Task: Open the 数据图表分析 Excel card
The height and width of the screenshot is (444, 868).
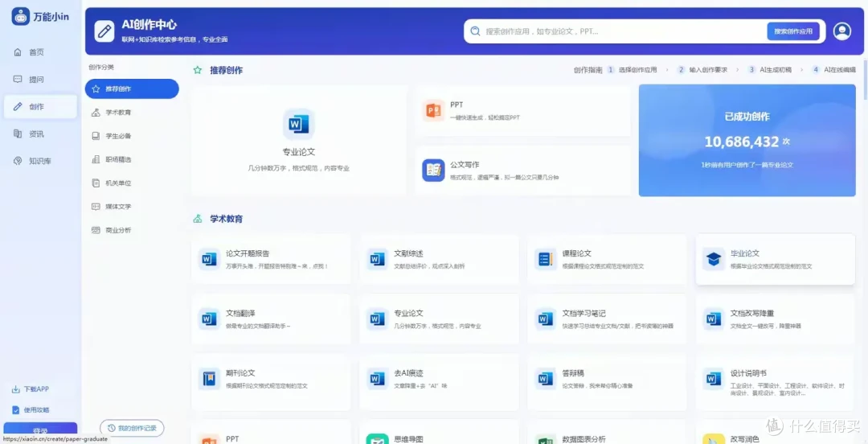Action: [607, 433]
